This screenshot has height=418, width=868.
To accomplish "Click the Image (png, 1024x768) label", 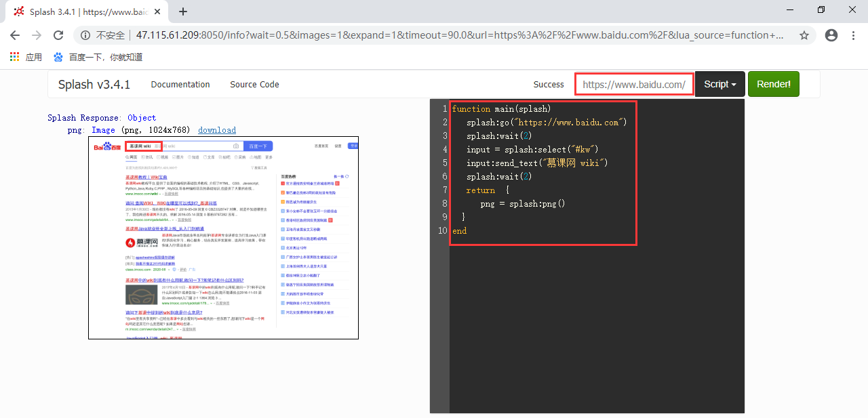I will [x=141, y=130].
